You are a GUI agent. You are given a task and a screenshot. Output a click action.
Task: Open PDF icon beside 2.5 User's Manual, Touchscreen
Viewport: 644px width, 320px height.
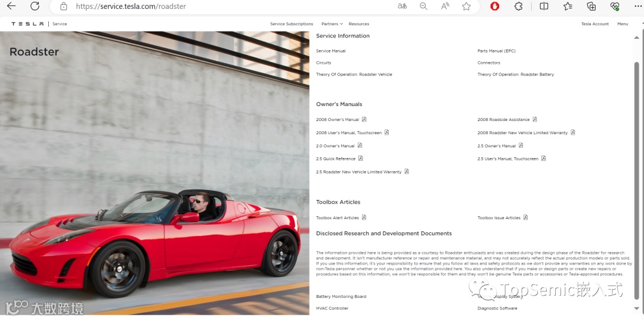[x=543, y=159]
